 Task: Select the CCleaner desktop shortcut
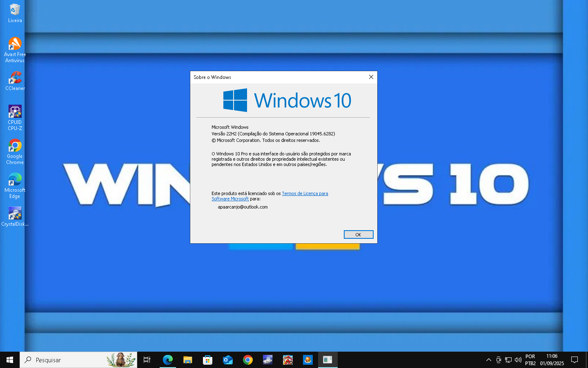pos(15,81)
